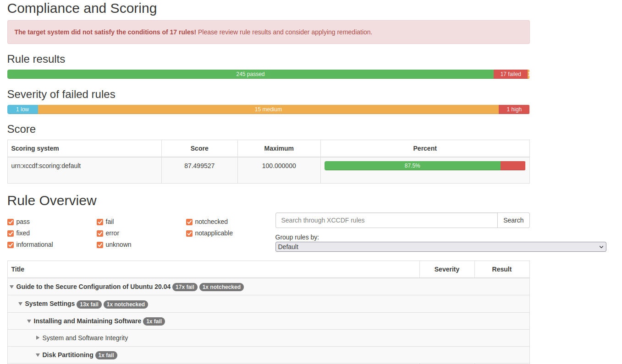The image size is (622, 364).
Task: Click 1x fail badge beside Installing and Maintaining Software
Action: pyautogui.click(x=154, y=321)
